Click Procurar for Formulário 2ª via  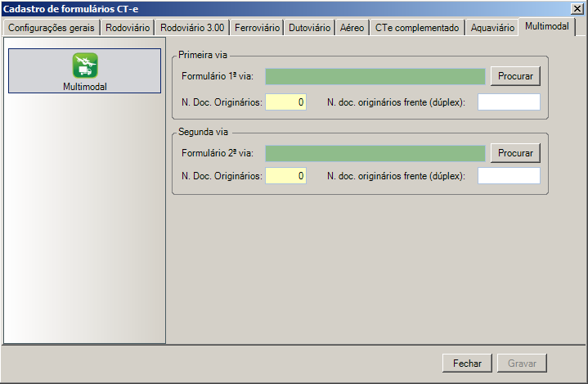515,153
